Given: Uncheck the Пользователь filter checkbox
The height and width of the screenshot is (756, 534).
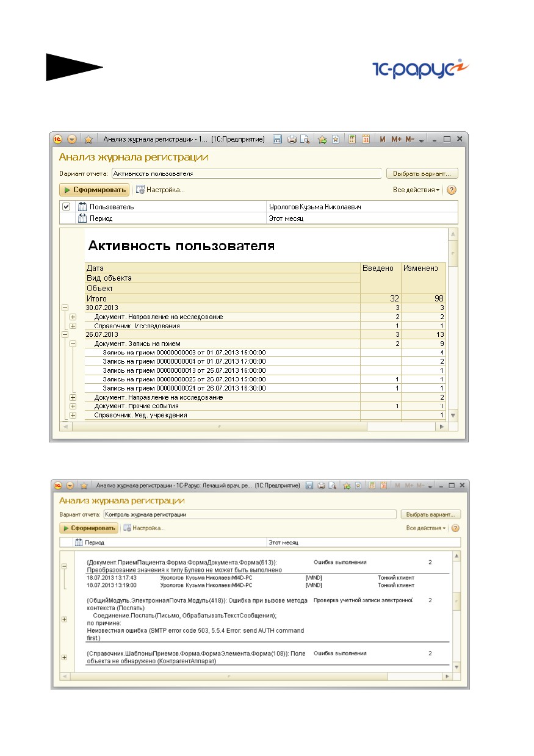Looking at the screenshot, I should pos(67,207).
